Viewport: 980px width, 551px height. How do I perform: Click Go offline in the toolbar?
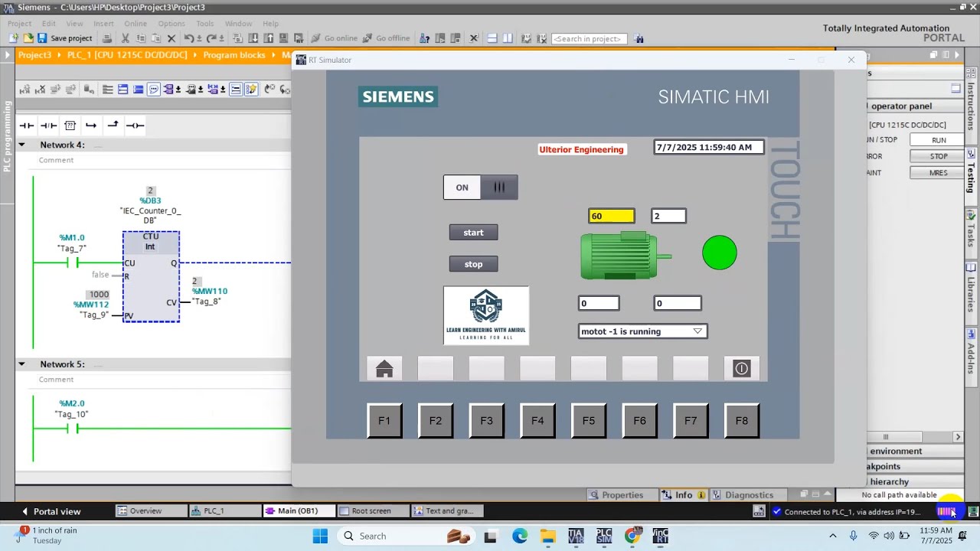point(387,38)
